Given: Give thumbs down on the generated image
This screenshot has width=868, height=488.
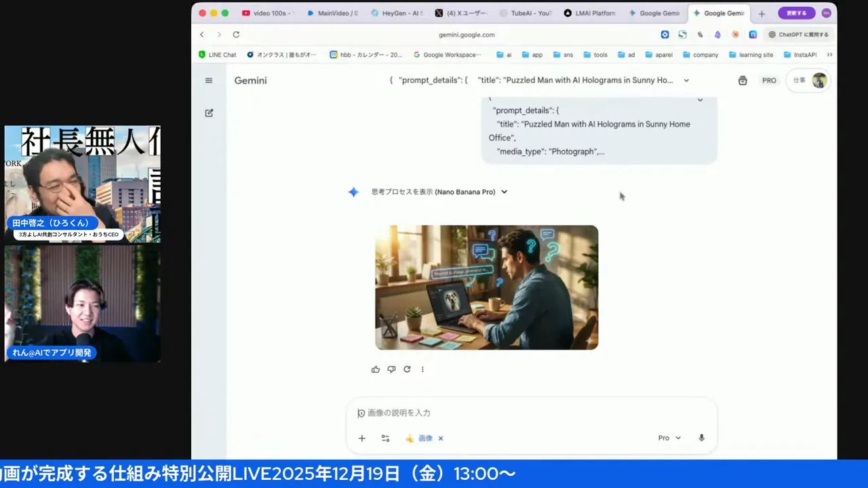Looking at the screenshot, I should pos(391,369).
